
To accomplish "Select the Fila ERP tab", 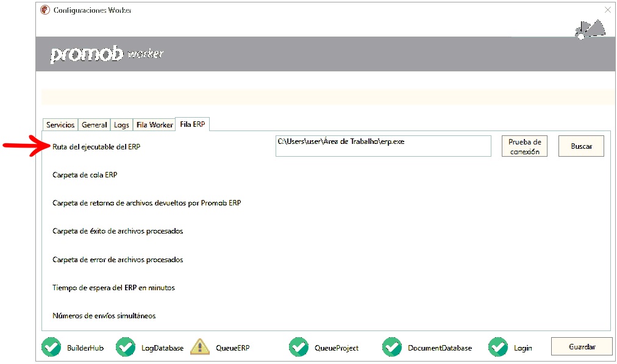I will [193, 124].
